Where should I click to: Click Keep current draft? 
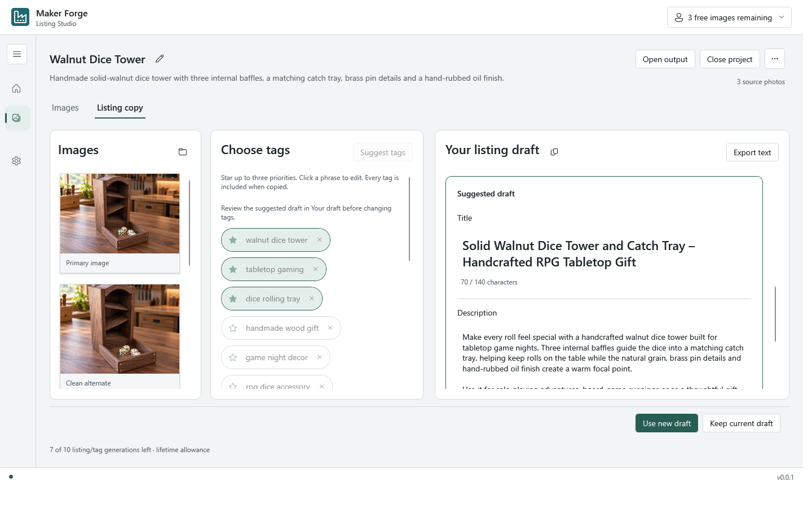click(742, 423)
